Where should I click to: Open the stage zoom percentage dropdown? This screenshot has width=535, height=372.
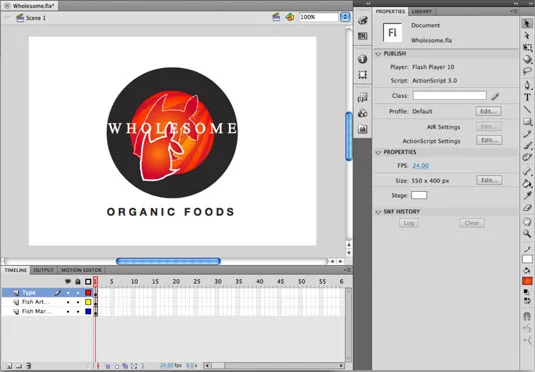[x=345, y=17]
